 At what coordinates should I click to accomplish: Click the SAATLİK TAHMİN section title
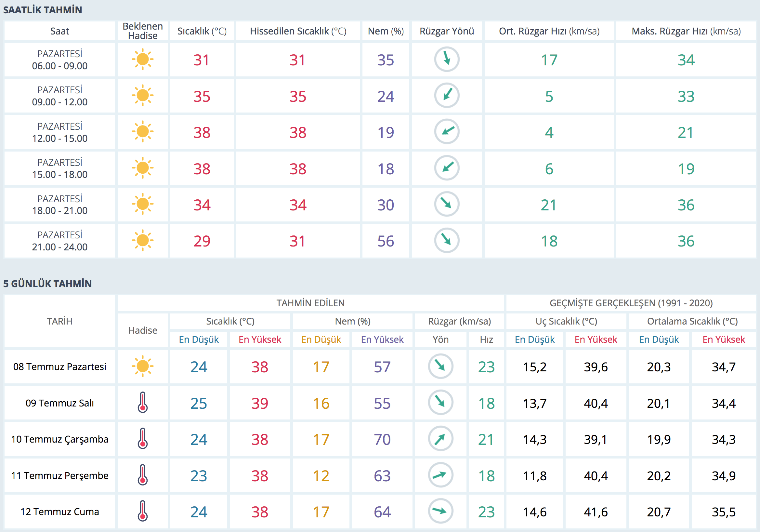click(x=43, y=10)
